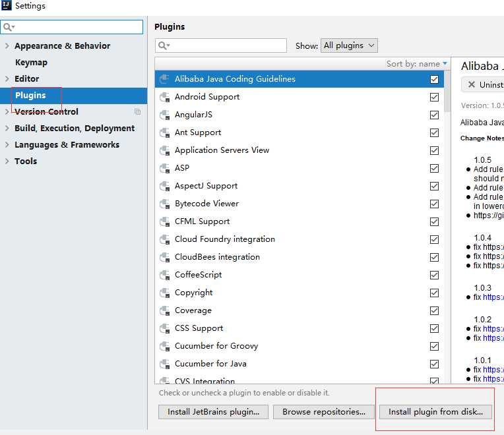The image size is (504, 435).
Task: Disable the Ant Support plugin checkbox
Action: click(x=434, y=132)
